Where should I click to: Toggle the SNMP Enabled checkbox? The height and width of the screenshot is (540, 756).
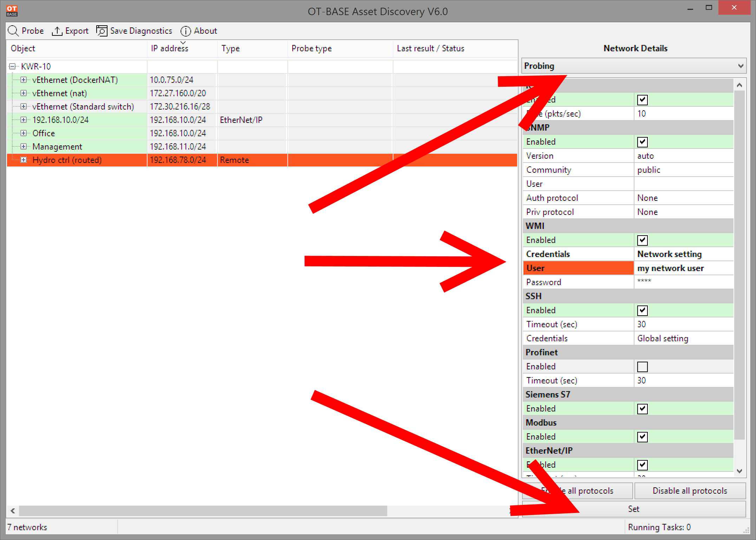pos(642,142)
